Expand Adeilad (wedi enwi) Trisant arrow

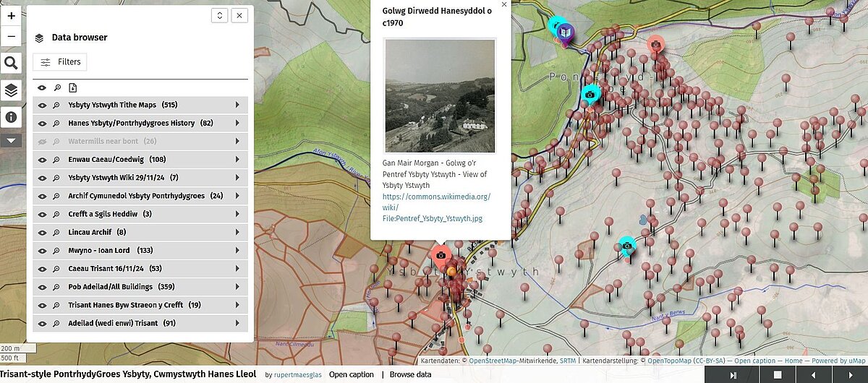(237, 323)
